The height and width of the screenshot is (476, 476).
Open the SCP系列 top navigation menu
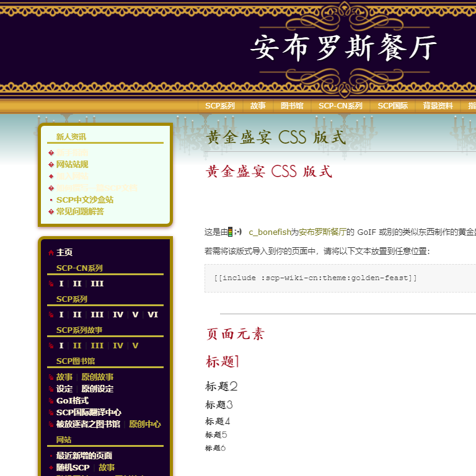(x=220, y=106)
